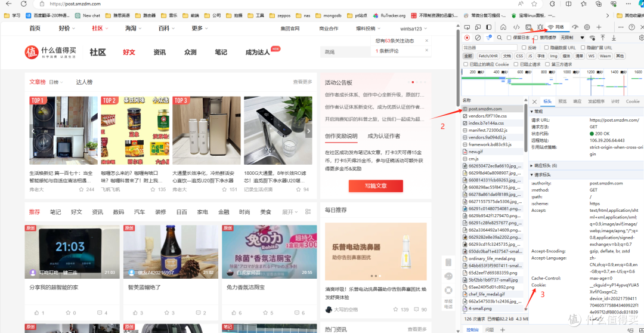Switch to 预览 preview tab
The height and width of the screenshot is (333, 644).
(562, 101)
